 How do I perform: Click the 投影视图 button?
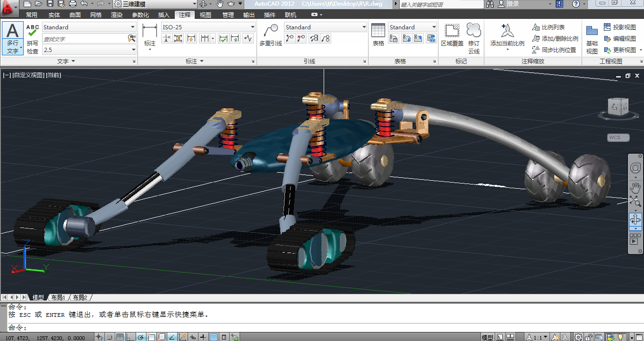[x=620, y=27]
